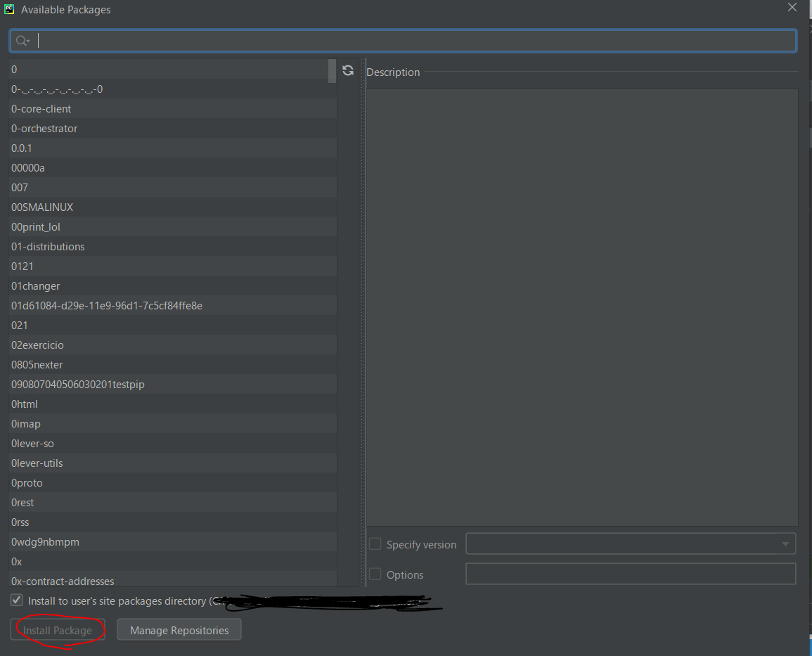Image resolution: width=812 pixels, height=656 pixels.
Task: Select the 0x package
Action: (x=172, y=561)
